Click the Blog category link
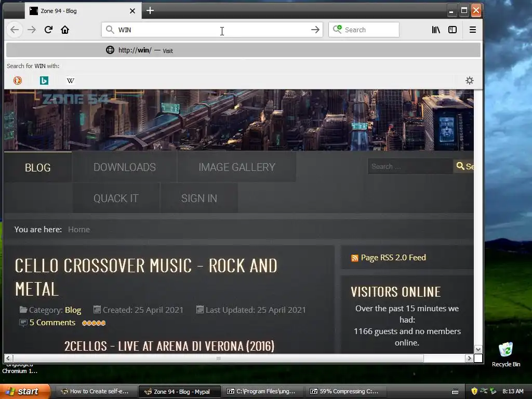The width and height of the screenshot is (532, 399). (73, 310)
